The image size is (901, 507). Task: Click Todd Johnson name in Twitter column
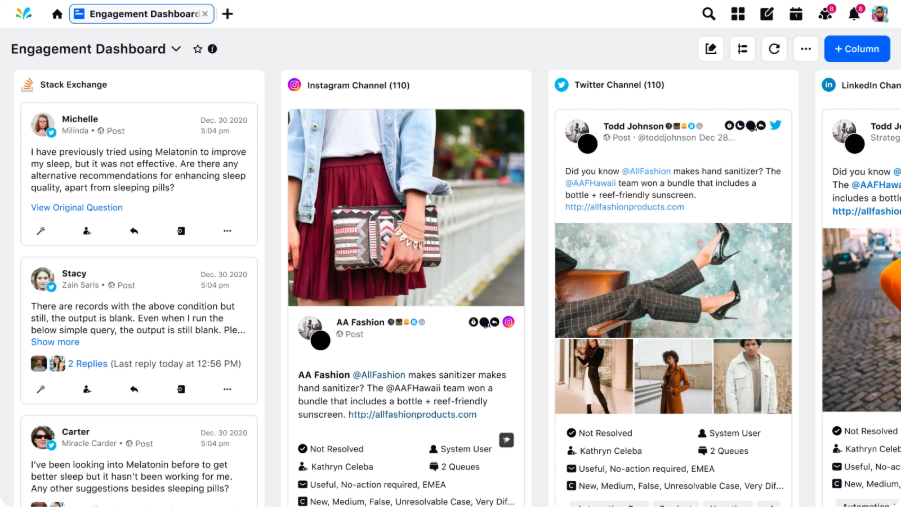click(x=633, y=126)
